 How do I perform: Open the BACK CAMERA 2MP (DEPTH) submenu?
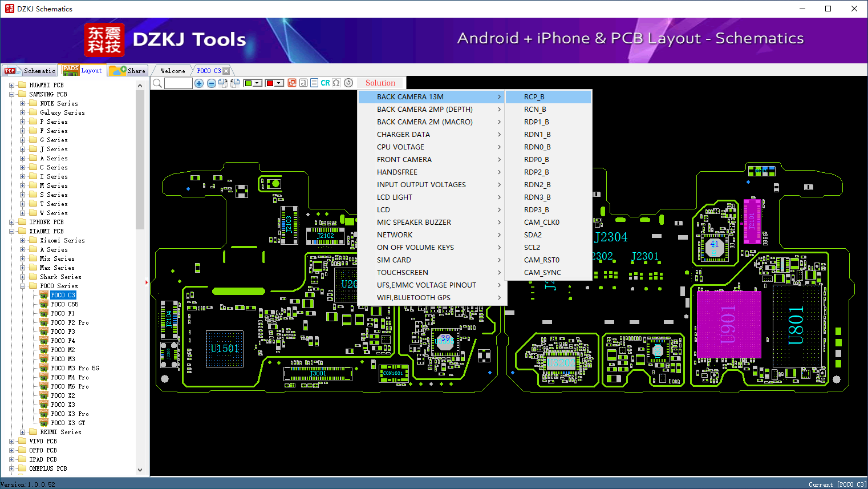coord(432,110)
